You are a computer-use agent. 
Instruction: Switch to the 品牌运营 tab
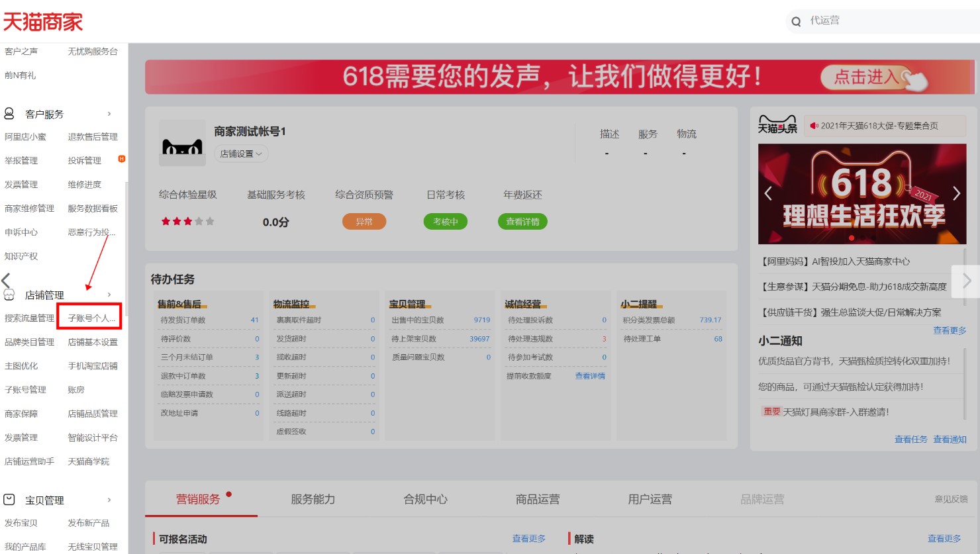tap(762, 499)
